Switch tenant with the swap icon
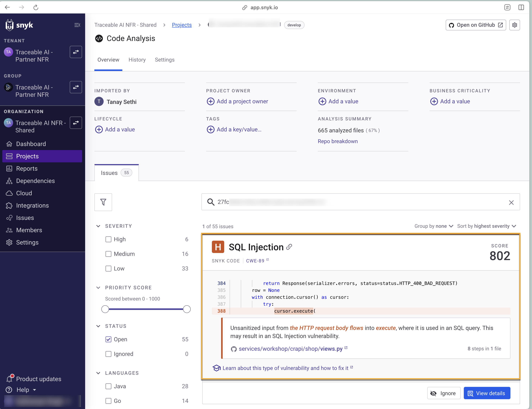This screenshot has height=409, width=532. (76, 52)
